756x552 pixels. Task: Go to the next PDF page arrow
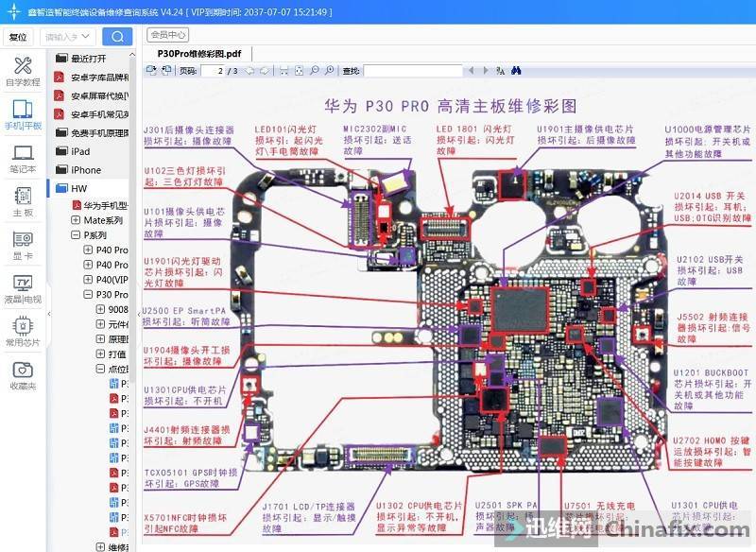(265, 71)
